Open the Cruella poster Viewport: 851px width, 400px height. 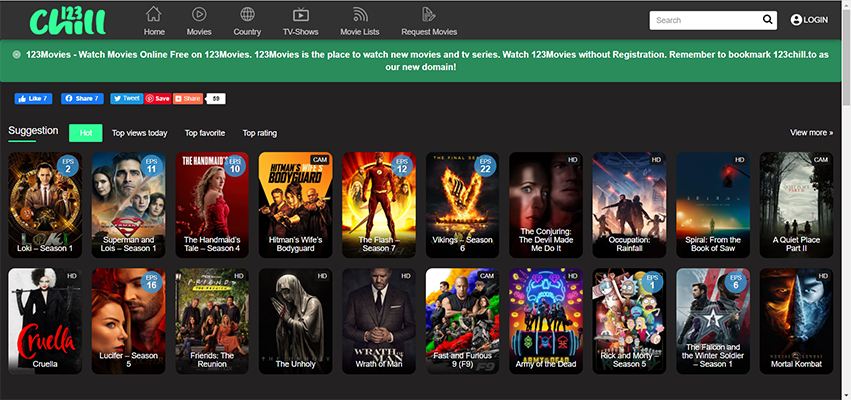(x=45, y=321)
